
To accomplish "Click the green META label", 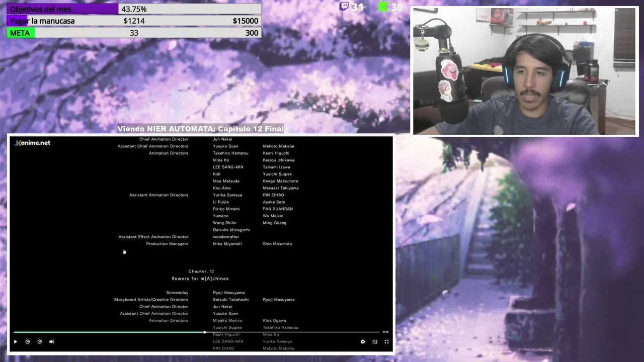I will [x=20, y=33].
